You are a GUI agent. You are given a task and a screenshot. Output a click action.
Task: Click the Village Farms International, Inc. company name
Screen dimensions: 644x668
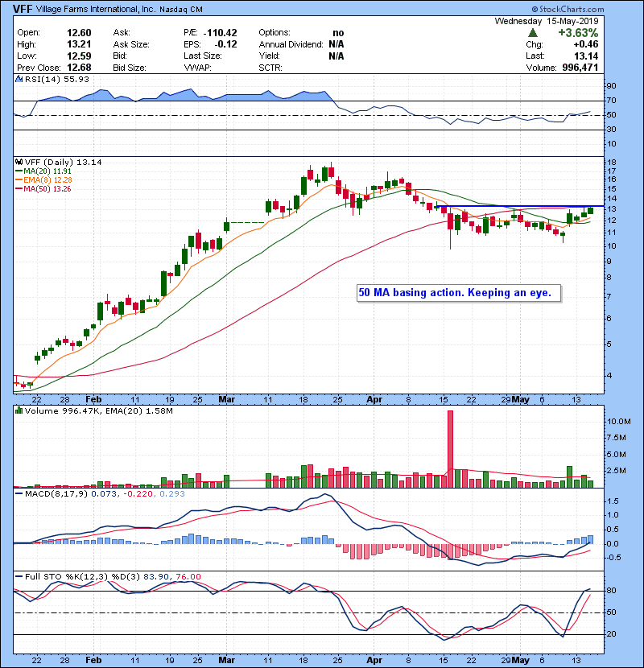pos(96,9)
